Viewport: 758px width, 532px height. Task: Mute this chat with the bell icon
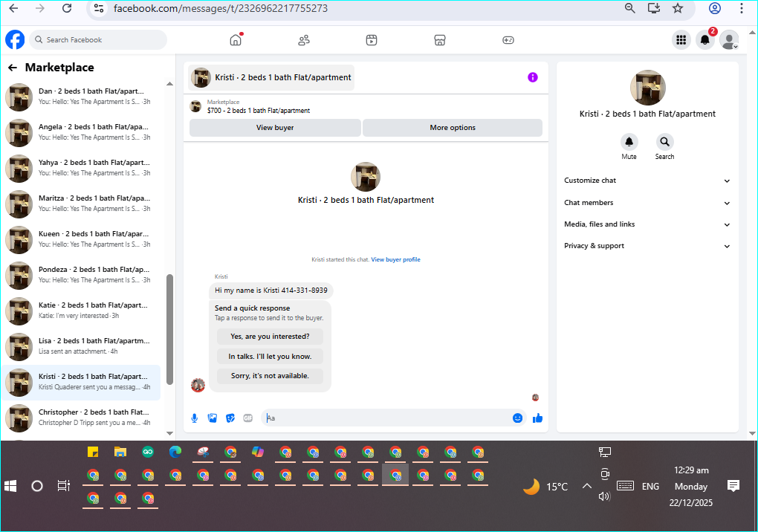pos(629,142)
